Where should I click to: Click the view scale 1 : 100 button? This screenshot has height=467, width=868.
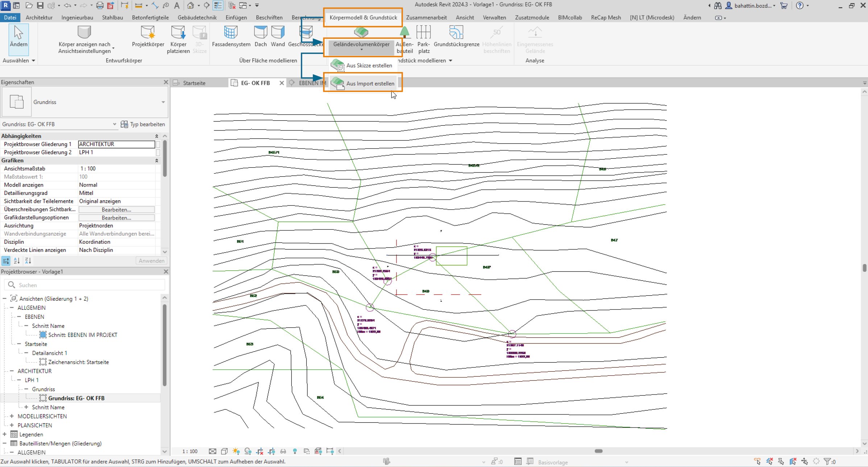coord(190,451)
